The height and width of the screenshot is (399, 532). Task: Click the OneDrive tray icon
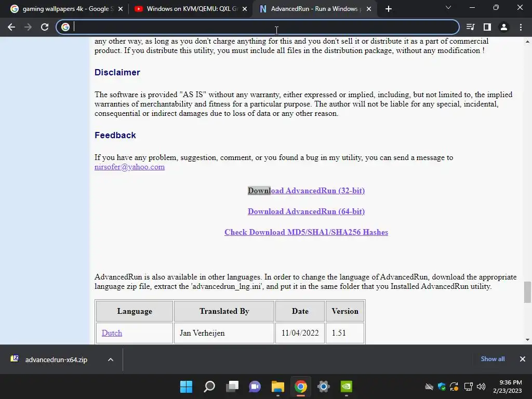point(429,387)
